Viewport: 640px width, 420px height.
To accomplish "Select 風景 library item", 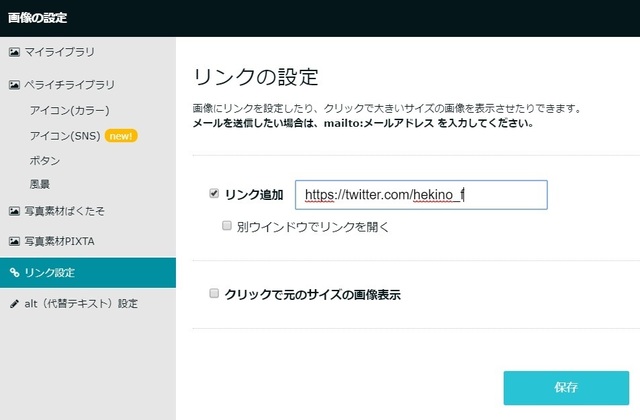I will coord(40,184).
